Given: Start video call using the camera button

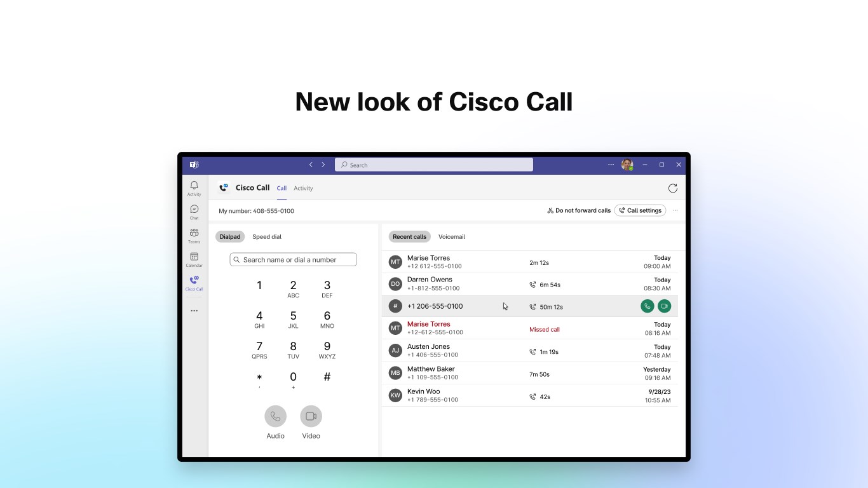Looking at the screenshot, I should pyautogui.click(x=311, y=416).
